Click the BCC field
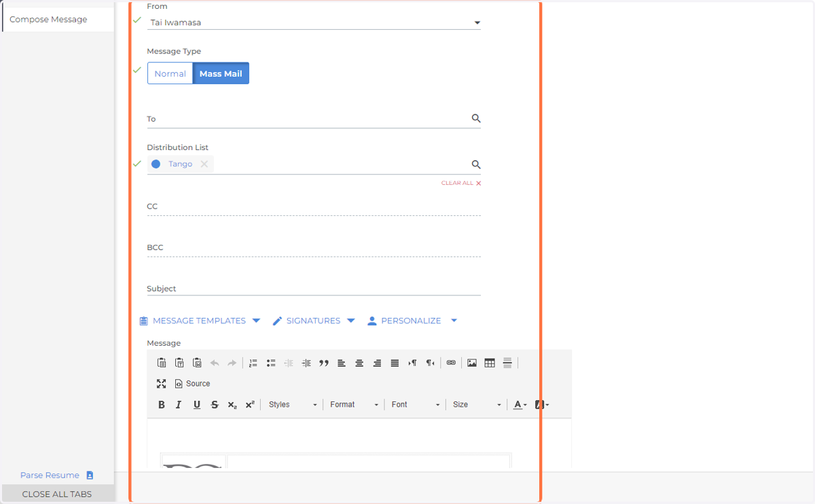815x504 pixels. (314, 248)
